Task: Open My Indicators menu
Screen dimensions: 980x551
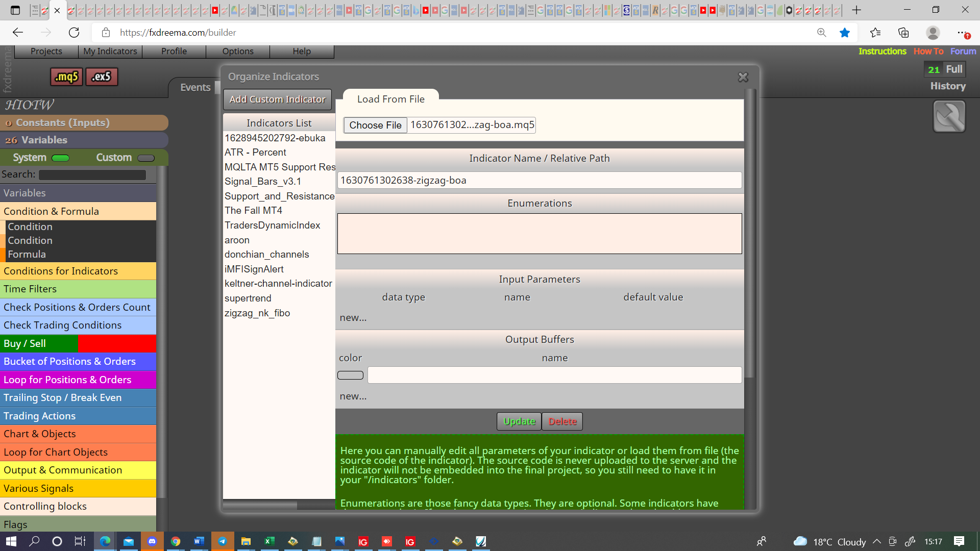Action: click(x=110, y=51)
